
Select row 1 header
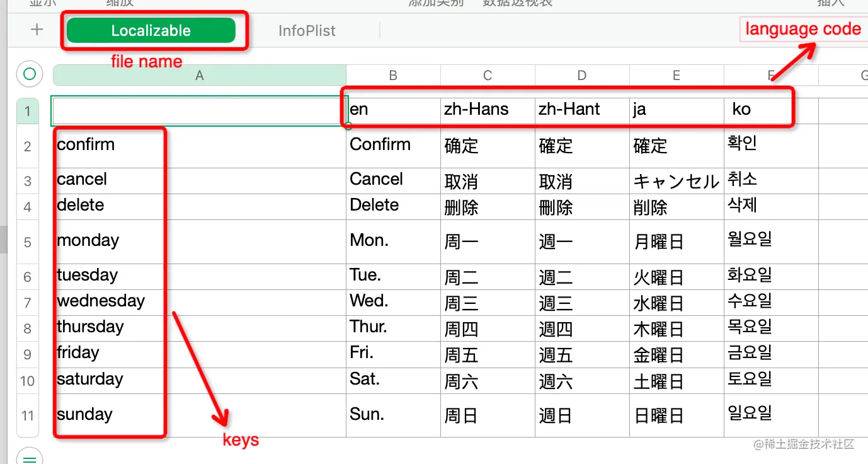click(x=28, y=112)
